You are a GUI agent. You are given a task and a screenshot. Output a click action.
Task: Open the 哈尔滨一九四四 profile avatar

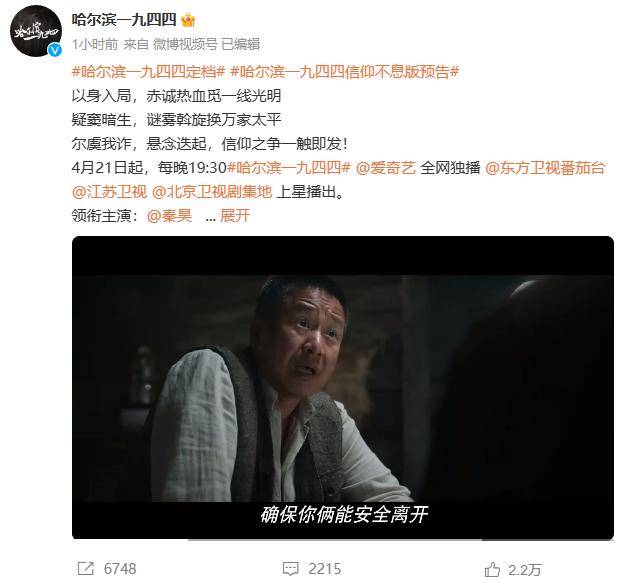point(36,31)
